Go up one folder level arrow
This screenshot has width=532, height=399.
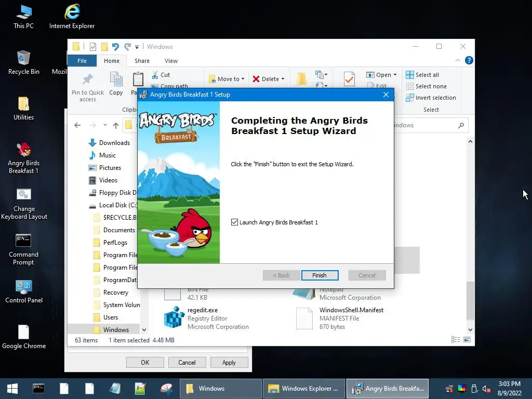(116, 126)
